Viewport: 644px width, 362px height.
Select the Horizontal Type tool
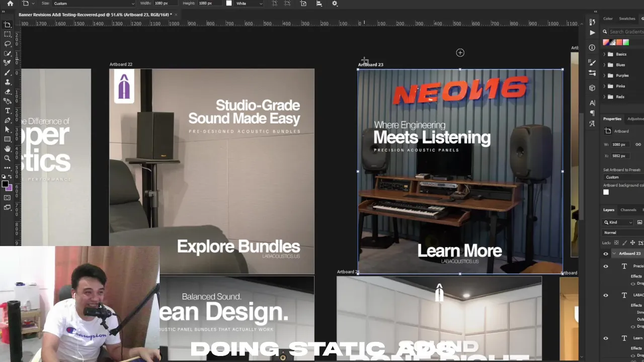click(x=8, y=111)
